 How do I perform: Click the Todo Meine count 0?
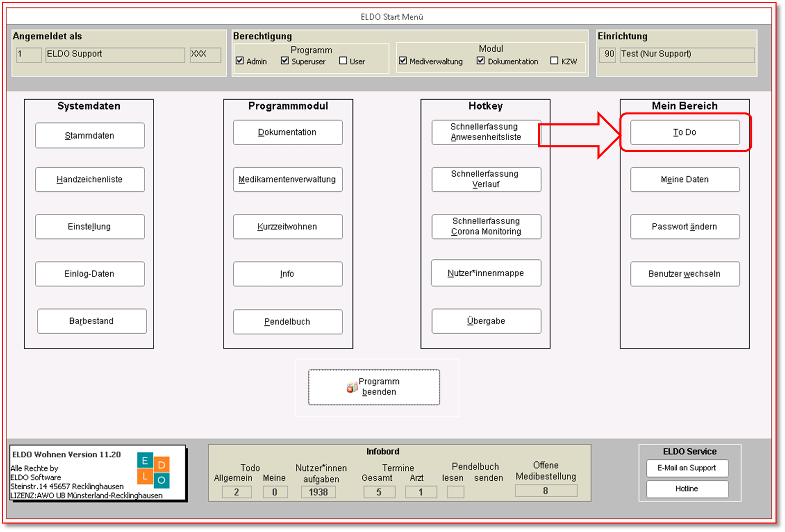275,492
